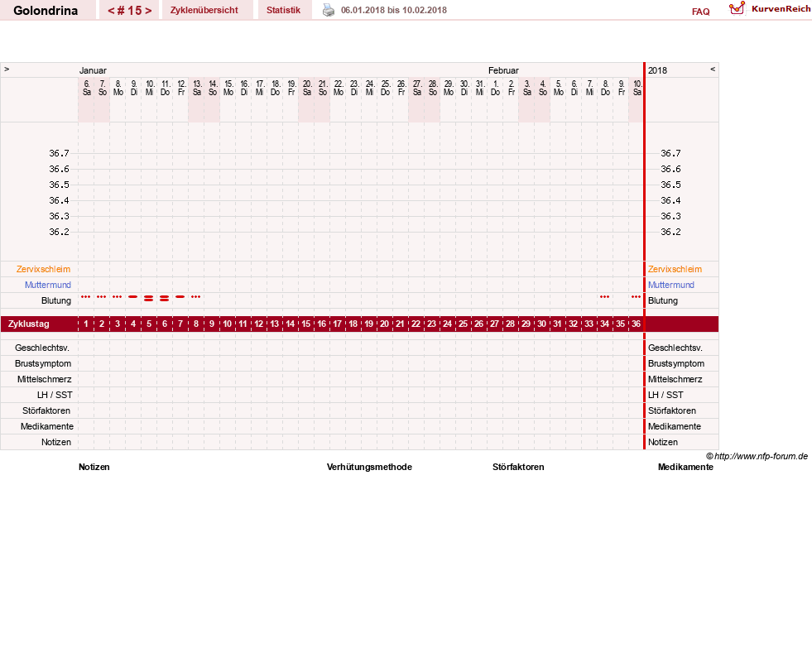The width and height of the screenshot is (812, 648).
Task: Click cycle day 28 in the Zyklustag bar
Action: (510, 324)
